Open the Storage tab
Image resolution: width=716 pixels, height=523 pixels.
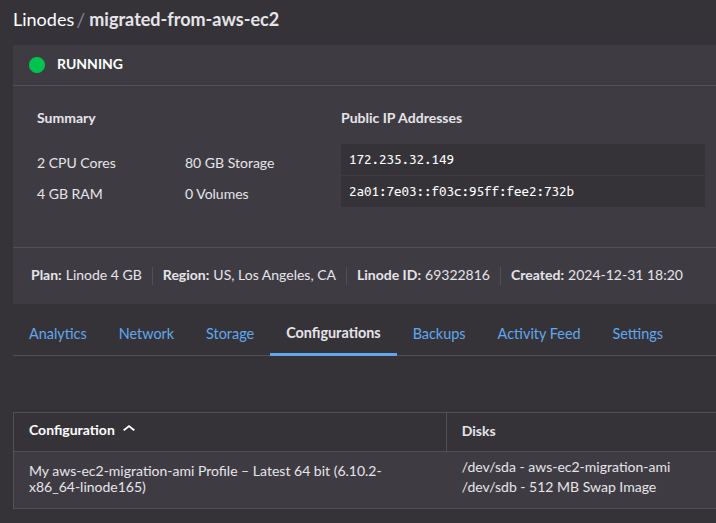(230, 334)
